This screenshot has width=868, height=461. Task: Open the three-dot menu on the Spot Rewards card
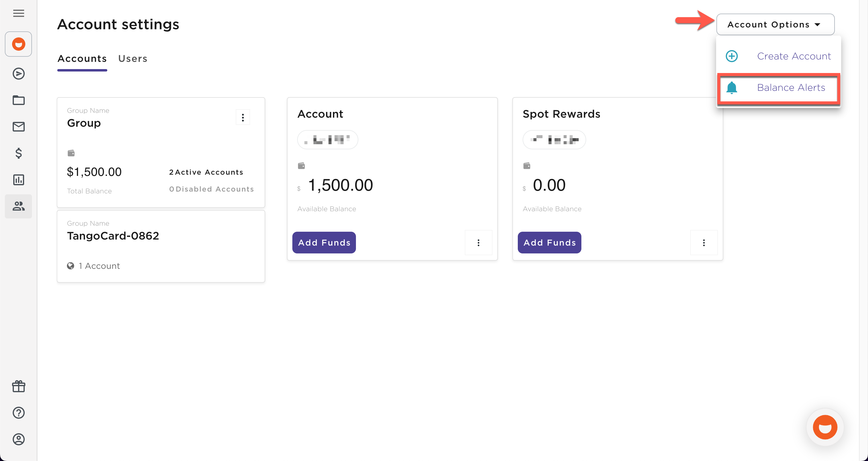[x=704, y=243]
